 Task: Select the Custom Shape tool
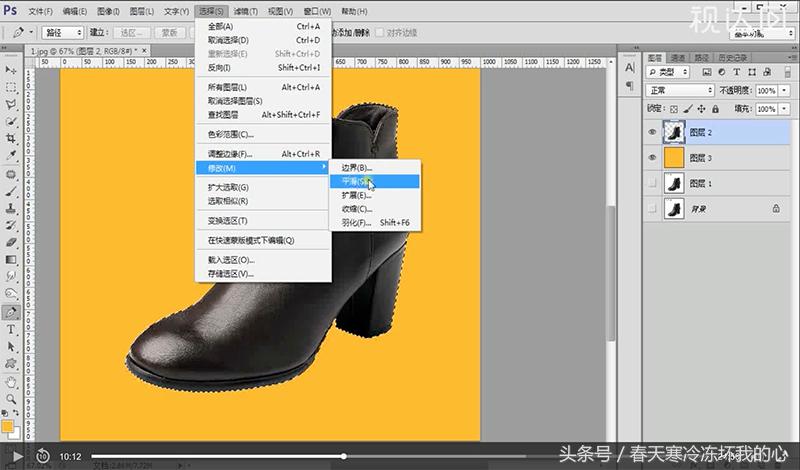(x=11, y=363)
